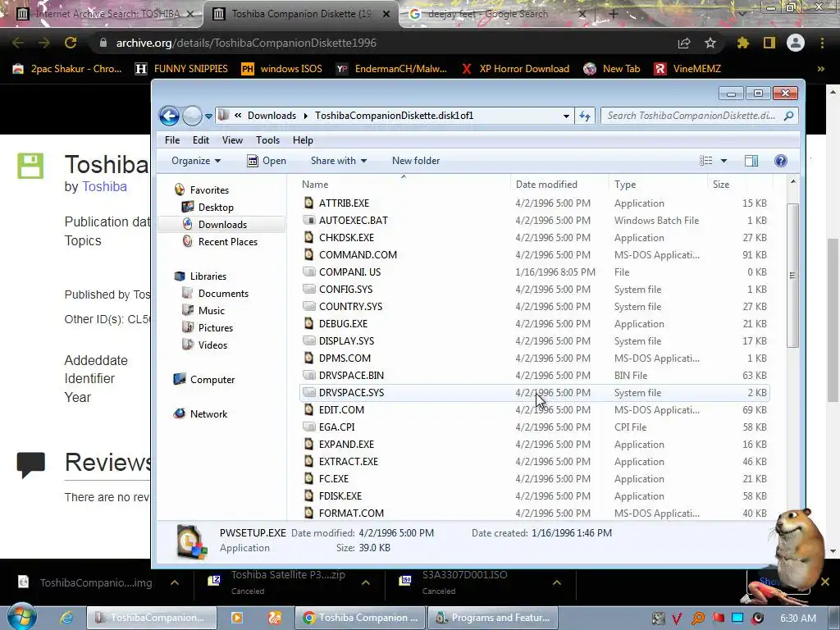
Task: Click Windows Start orb button
Action: [21, 616]
